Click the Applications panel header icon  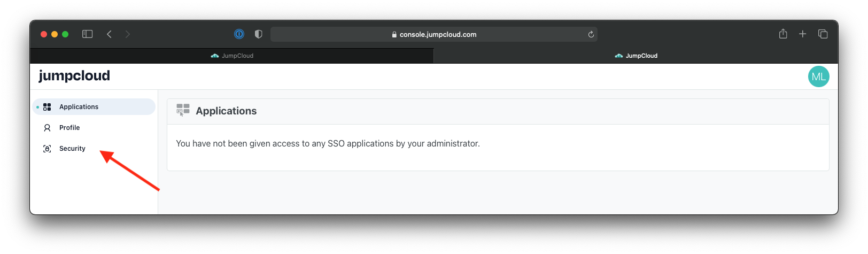pyautogui.click(x=183, y=110)
